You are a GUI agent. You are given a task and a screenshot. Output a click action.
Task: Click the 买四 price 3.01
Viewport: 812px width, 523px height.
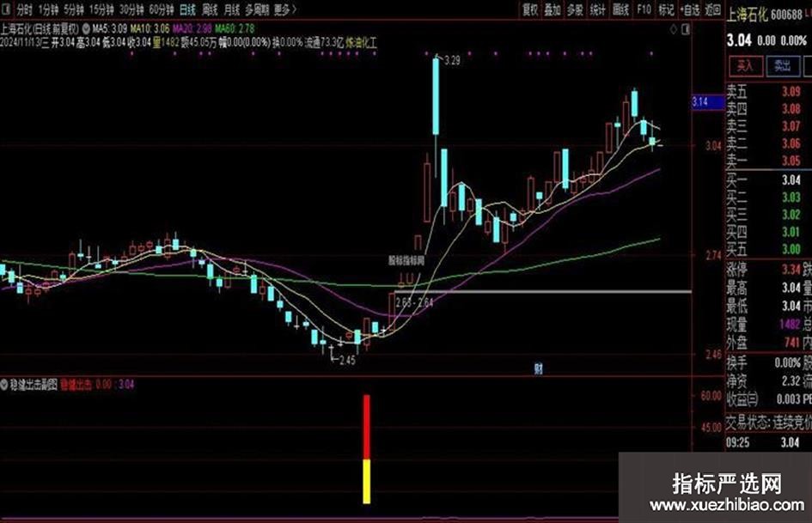tap(791, 232)
